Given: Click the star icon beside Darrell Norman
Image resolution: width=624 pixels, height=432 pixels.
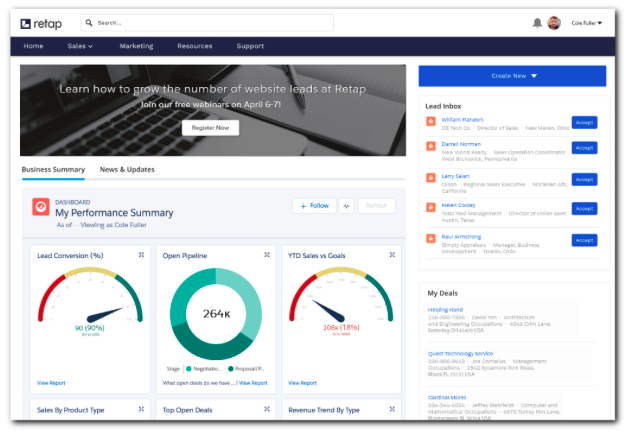Looking at the screenshot, I should (x=431, y=146).
